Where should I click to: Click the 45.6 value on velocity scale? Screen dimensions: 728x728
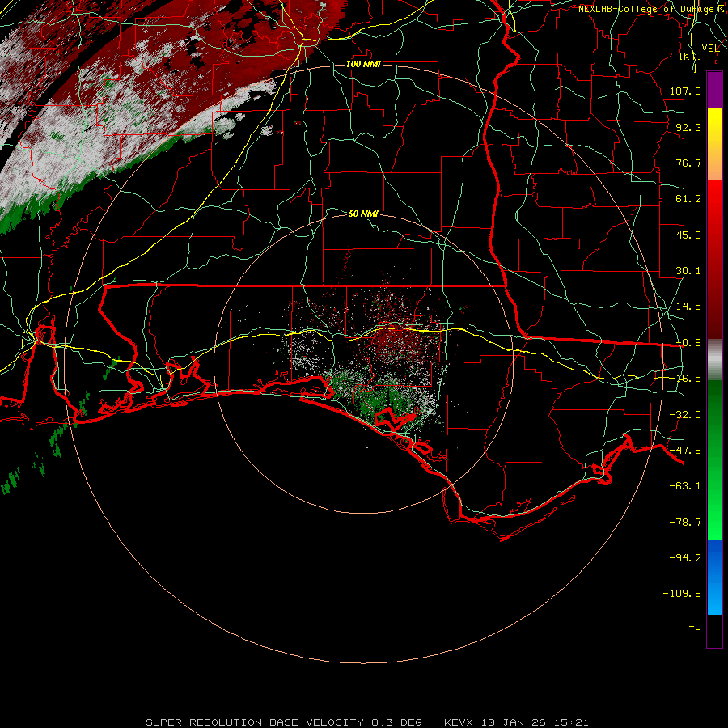click(688, 235)
